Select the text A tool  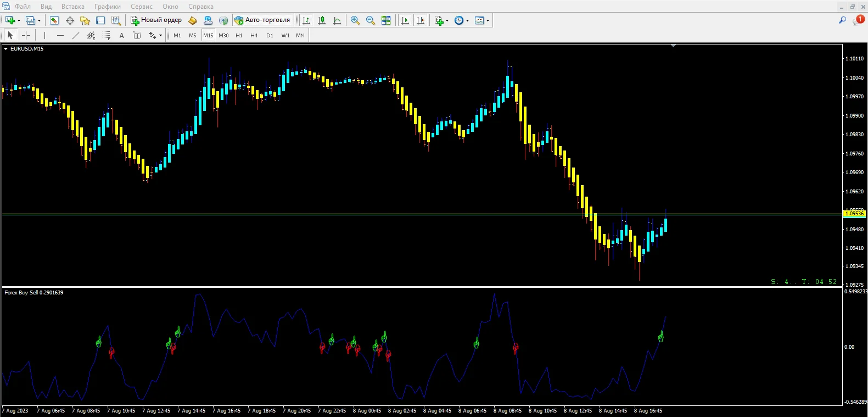122,35
